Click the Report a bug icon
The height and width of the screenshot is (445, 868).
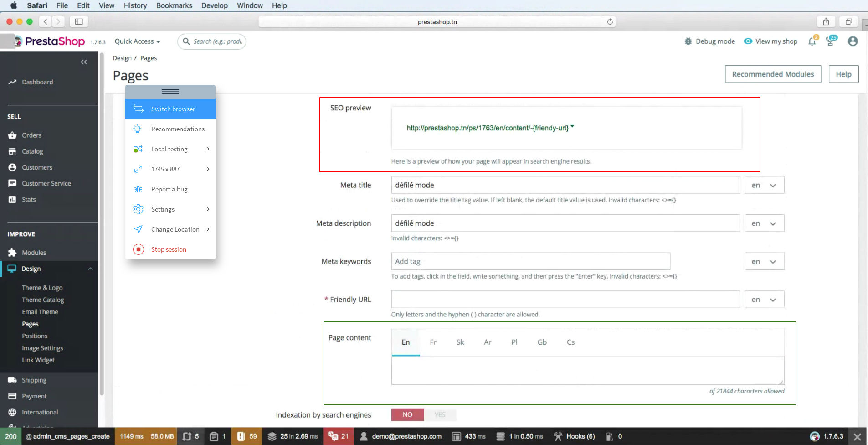138,189
